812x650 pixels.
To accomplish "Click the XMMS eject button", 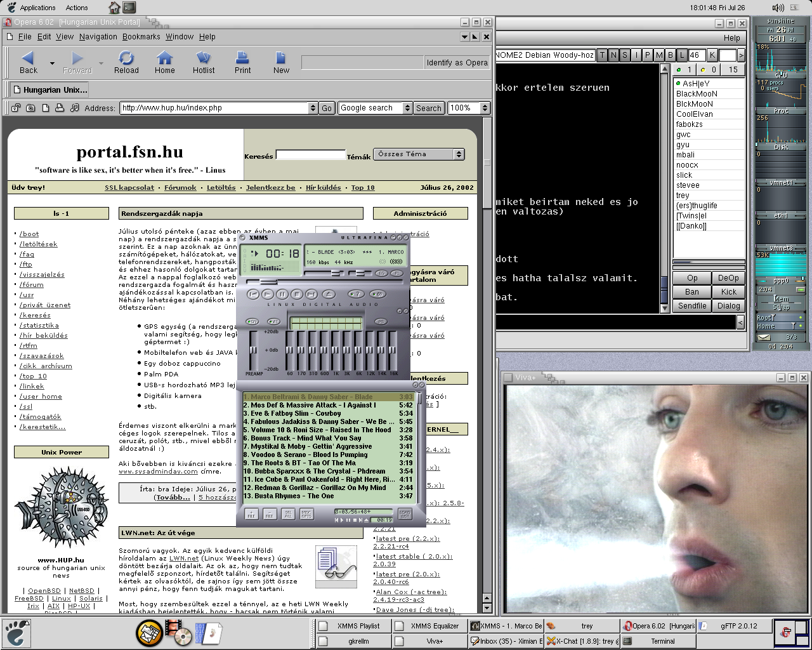I will point(329,294).
